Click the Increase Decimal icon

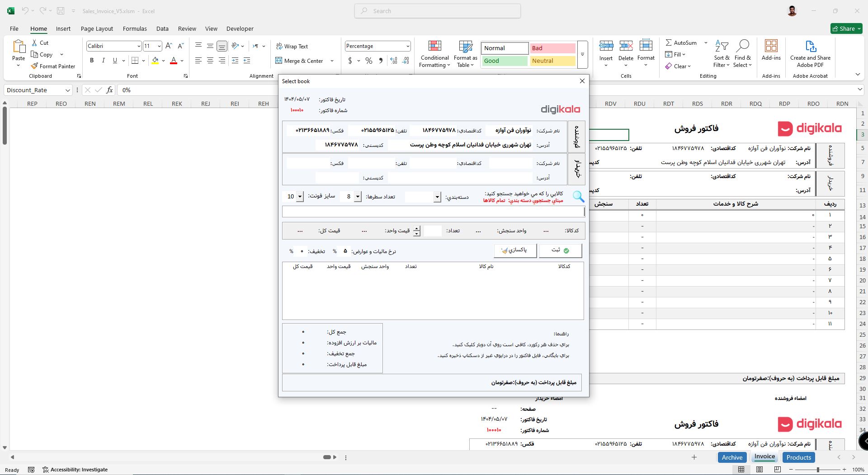tap(394, 61)
